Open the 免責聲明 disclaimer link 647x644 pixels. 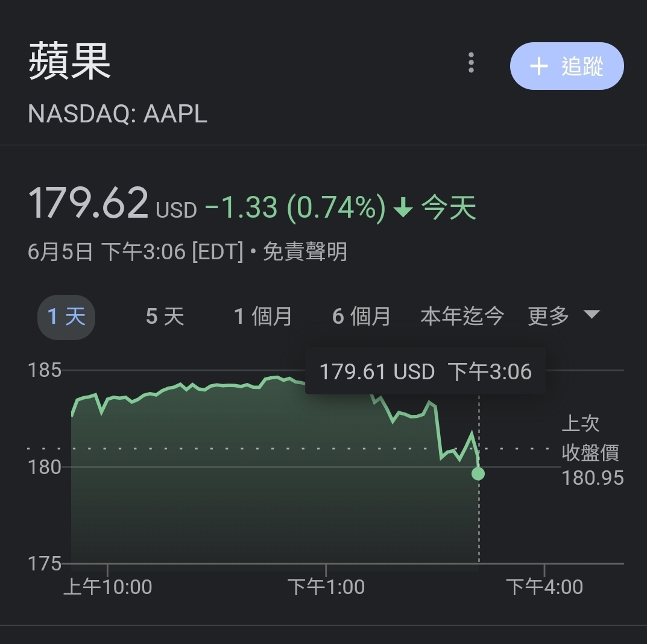tap(305, 251)
